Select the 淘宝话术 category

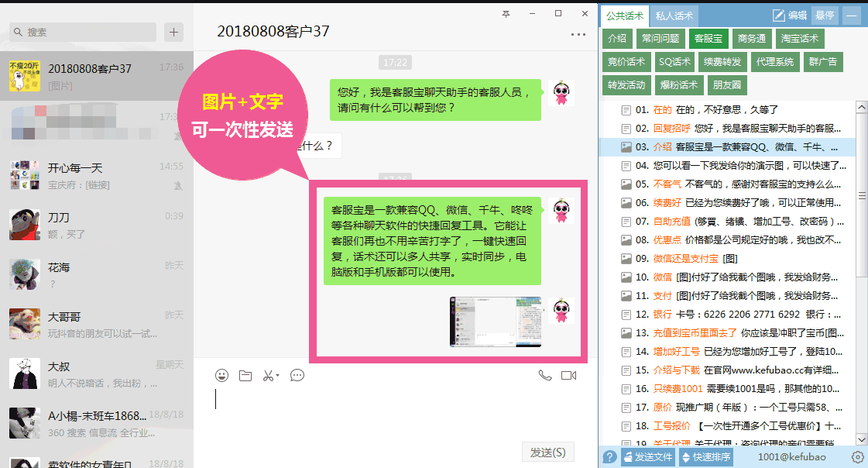click(x=799, y=38)
